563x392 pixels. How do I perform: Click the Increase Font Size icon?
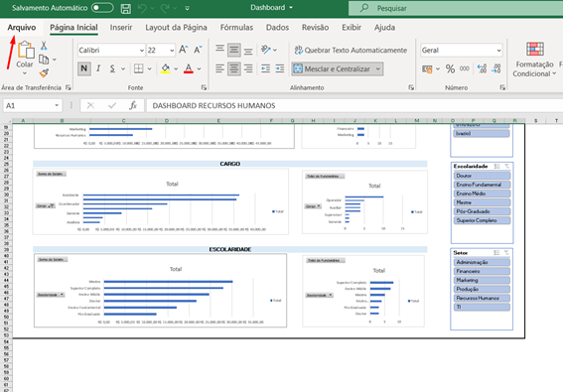point(183,50)
